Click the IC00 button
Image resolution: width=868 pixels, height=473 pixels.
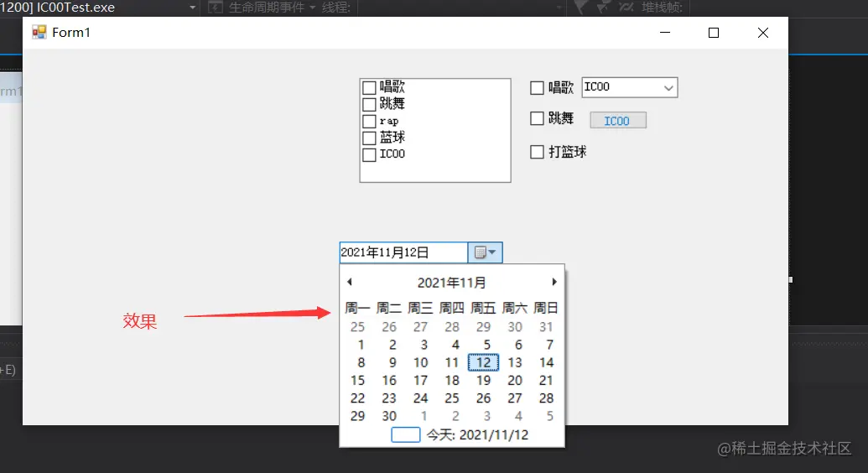[x=618, y=121]
